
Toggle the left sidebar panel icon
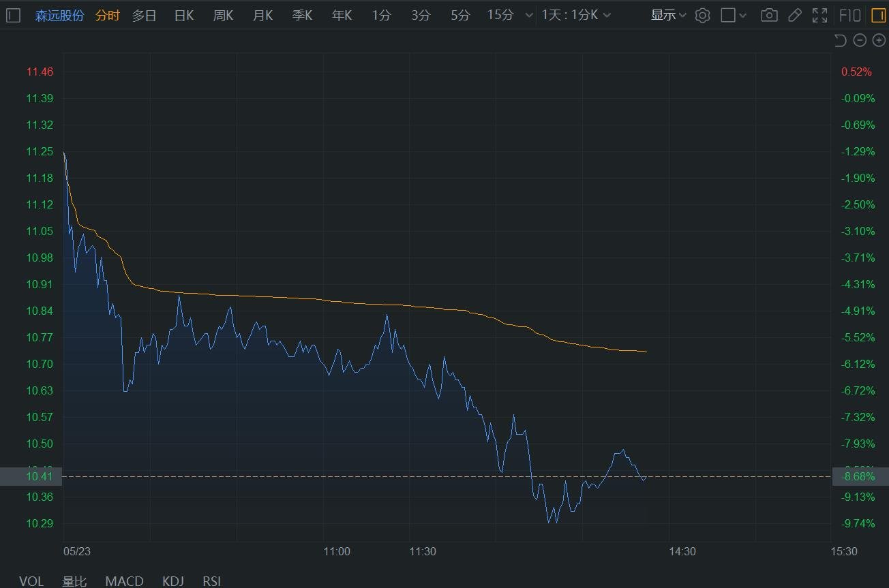click(x=14, y=15)
